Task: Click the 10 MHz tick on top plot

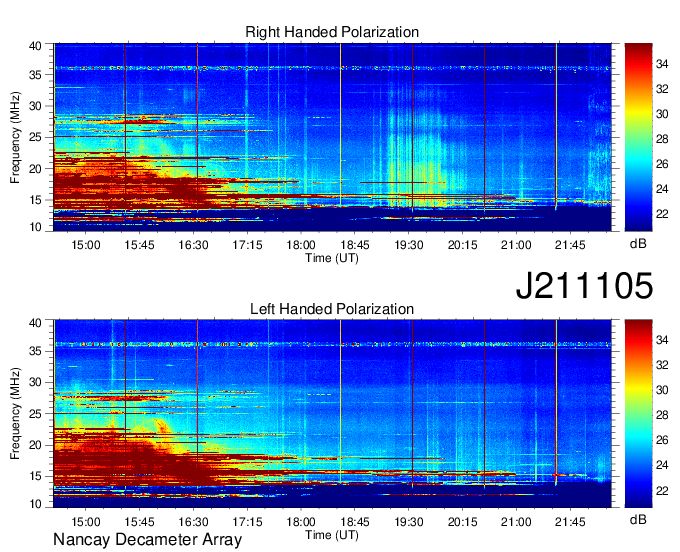Action: point(35,227)
